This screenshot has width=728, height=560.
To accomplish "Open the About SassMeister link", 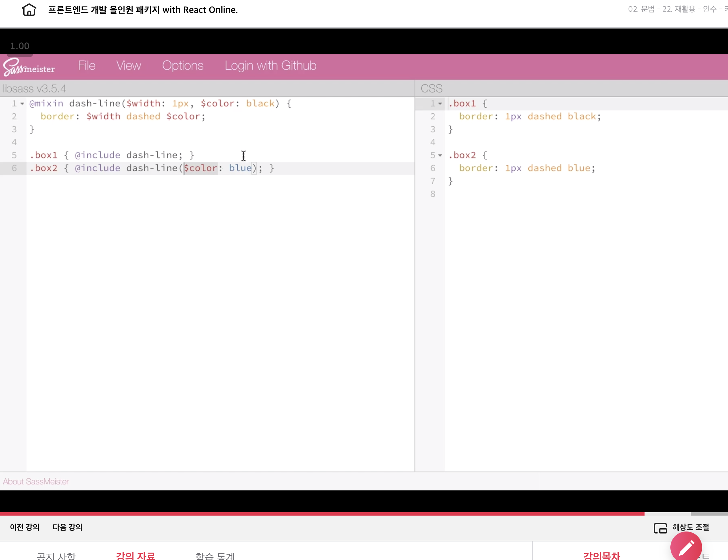I will (36, 482).
